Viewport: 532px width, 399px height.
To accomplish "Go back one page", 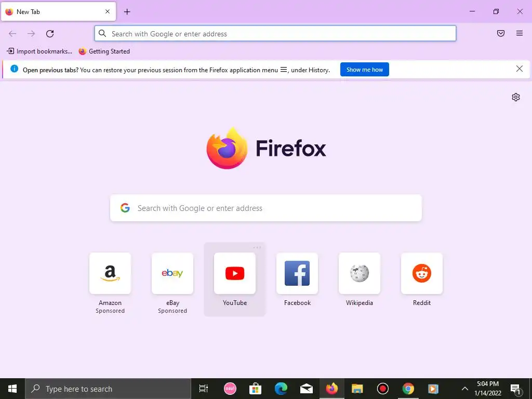I will pos(12,34).
